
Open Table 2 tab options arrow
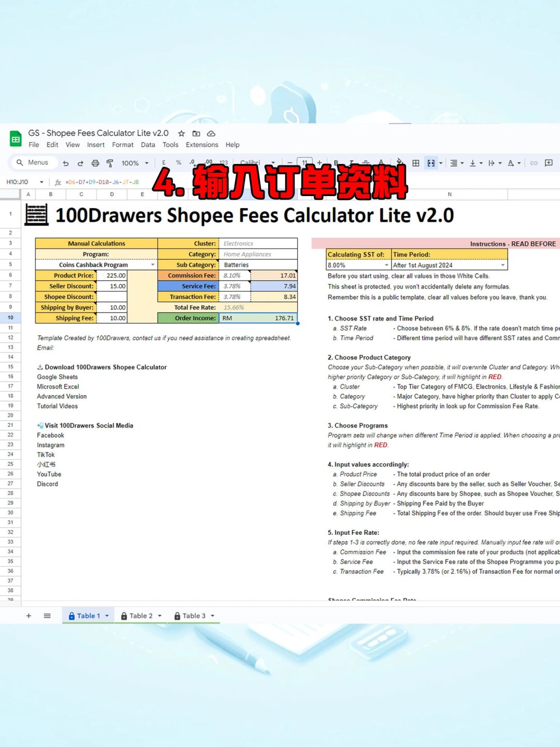(x=160, y=616)
